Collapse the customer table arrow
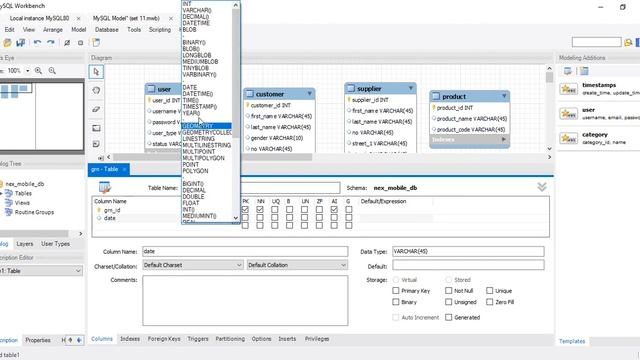The width and height of the screenshot is (640, 360). (x=309, y=94)
